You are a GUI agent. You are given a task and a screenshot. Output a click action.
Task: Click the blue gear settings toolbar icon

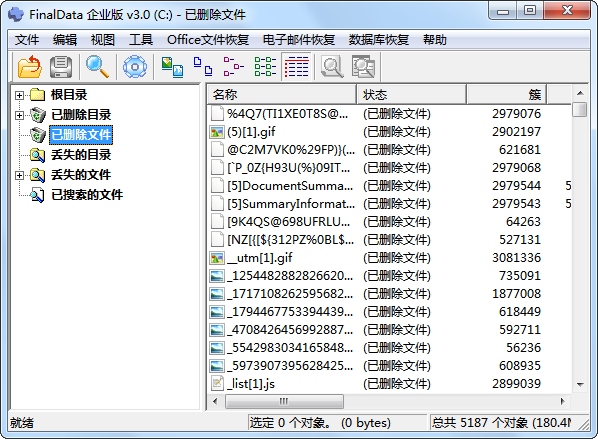tap(135, 67)
